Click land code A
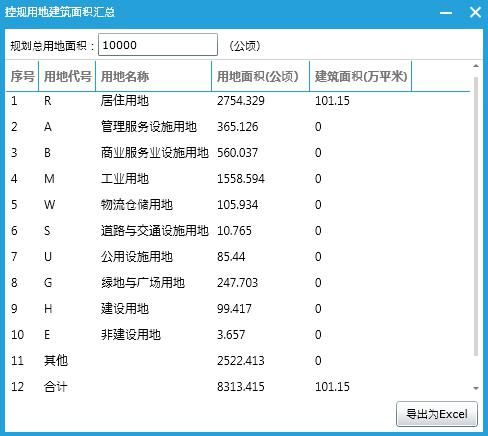 (x=48, y=127)
